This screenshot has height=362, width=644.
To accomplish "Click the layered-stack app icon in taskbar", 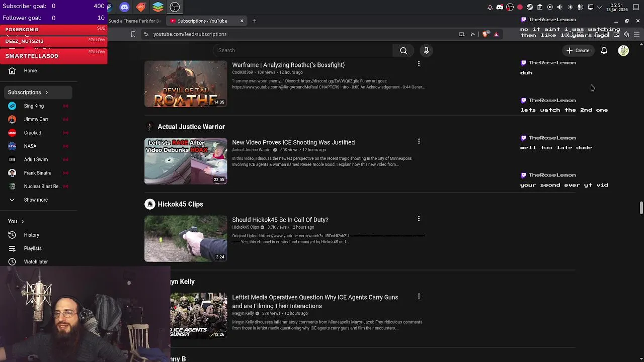I will pyautogui.click(x=158, y=7).
